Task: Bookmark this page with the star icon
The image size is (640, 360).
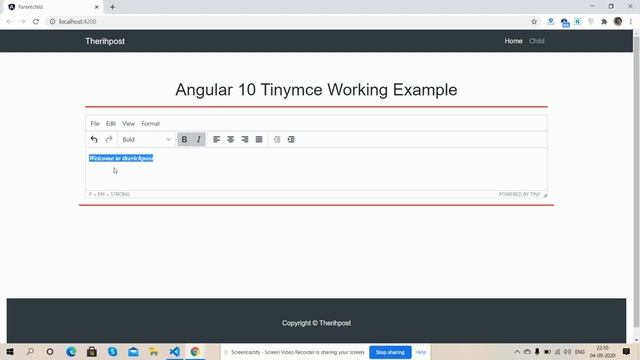Action: (x=534, y=22)
